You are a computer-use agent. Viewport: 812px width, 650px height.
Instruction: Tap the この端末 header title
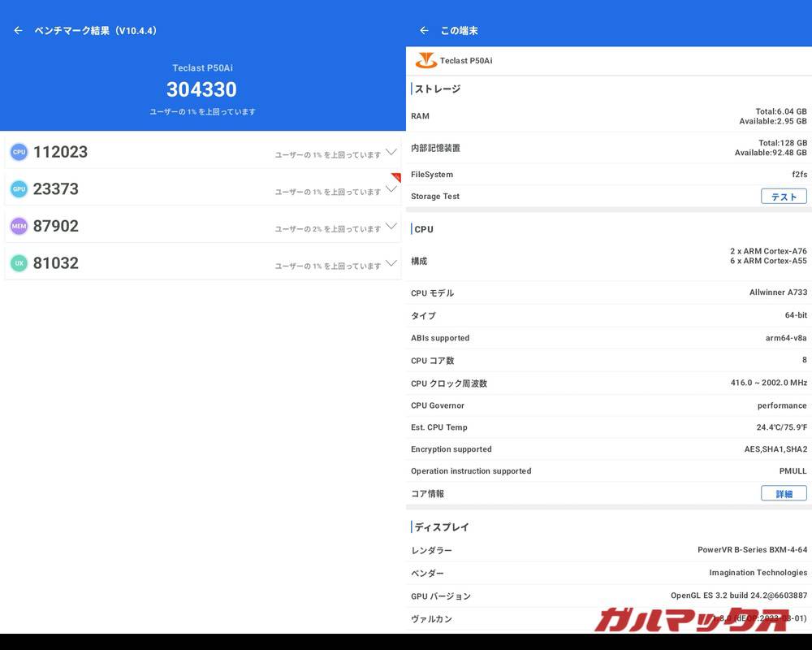(x=459, y=30)
